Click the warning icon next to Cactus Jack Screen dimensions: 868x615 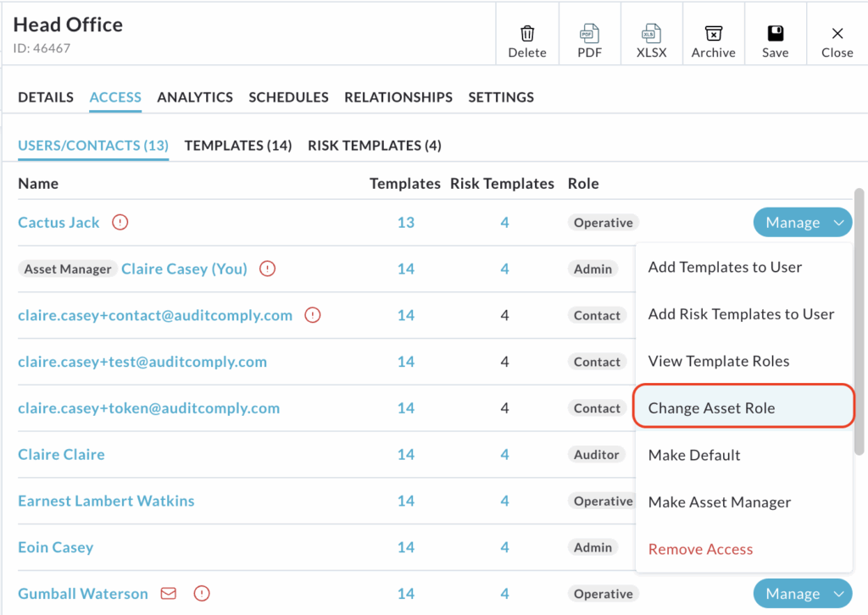(120, 223)
